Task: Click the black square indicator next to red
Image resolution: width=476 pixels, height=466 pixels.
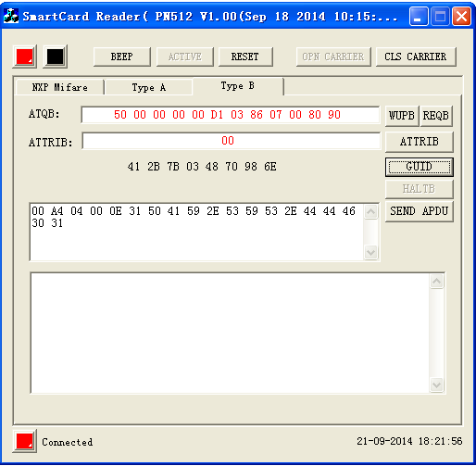Action: coord(56,57)
